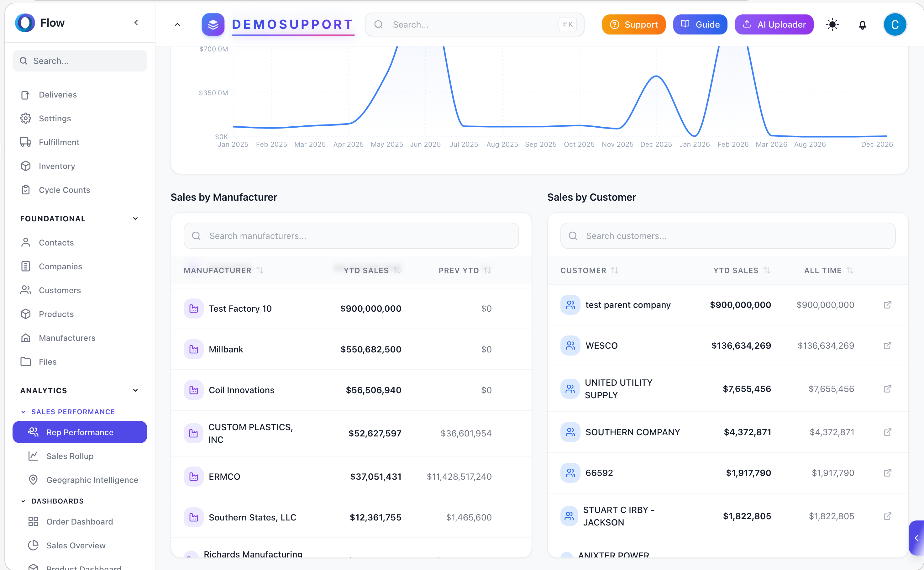Click the Cycle Counts clipboard icon
Viewport: 924px width, 570px height.
coord(25,190)
